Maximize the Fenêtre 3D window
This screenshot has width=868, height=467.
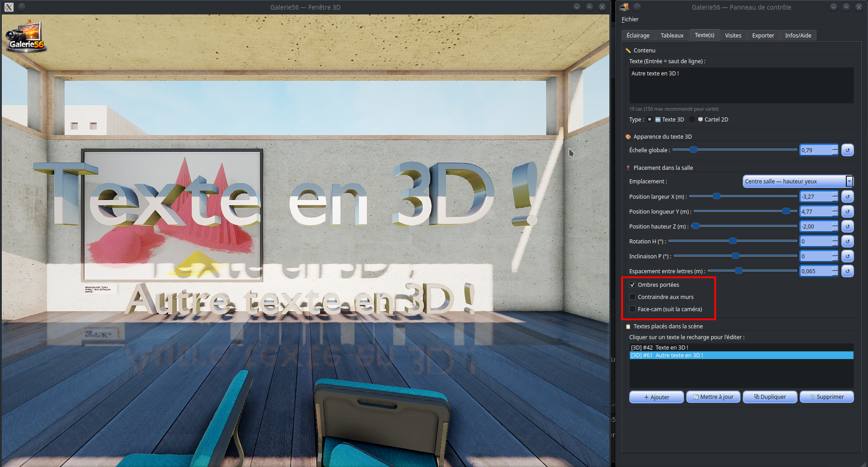(x=590, y=7)
